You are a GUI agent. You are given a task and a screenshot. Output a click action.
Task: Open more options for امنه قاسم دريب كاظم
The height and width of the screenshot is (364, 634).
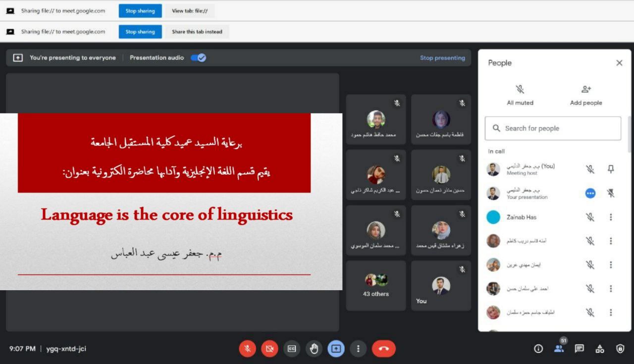click(611, 241)
